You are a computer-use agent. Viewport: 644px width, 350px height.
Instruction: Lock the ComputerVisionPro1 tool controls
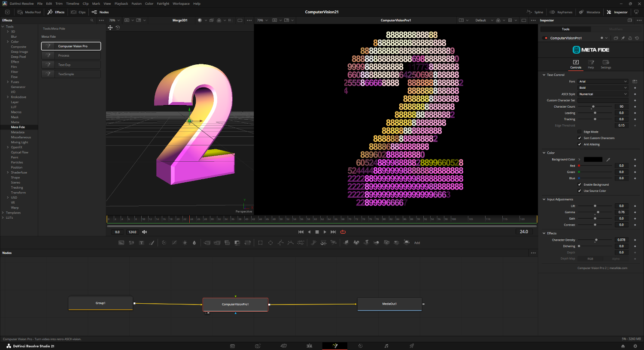(x=630, y=38)
